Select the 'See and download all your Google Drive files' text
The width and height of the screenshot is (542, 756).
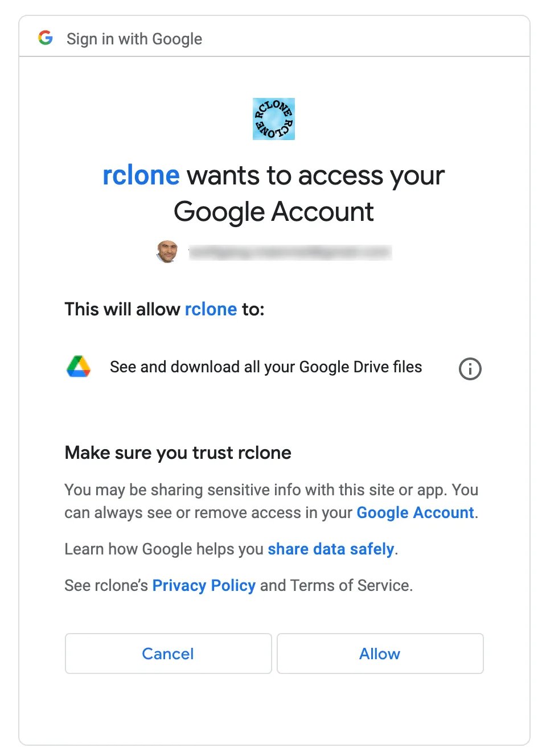(266, 367)
